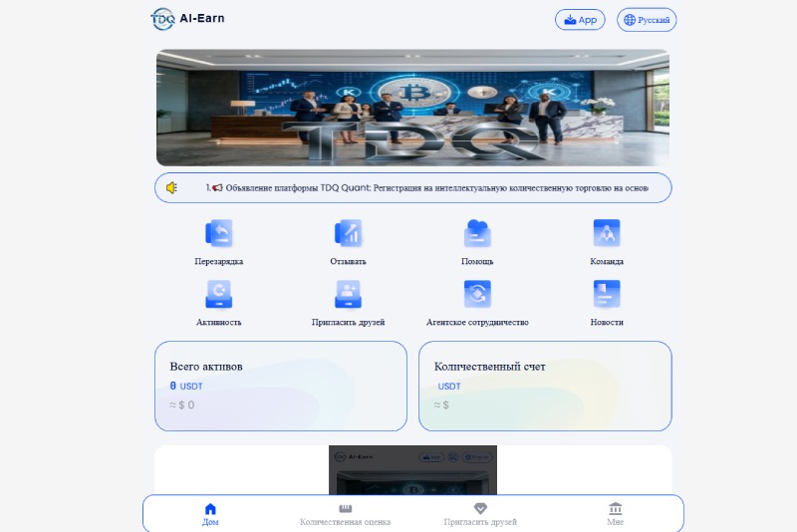Click the Перезарядка label
This screenshot has height=532, width=797.
218,261
